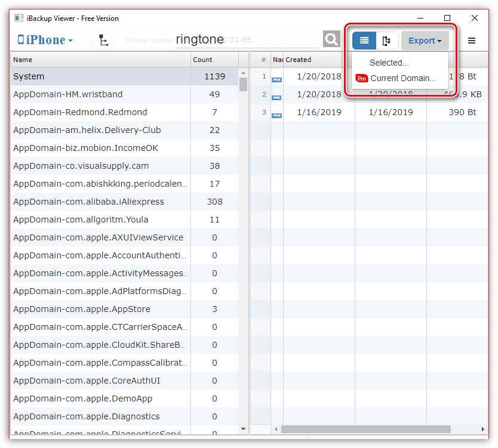The image size is (498, 448).
Task: Select AppDomain-com.apple.CTCarrierSpaceA row
Action: coord(124,327)
